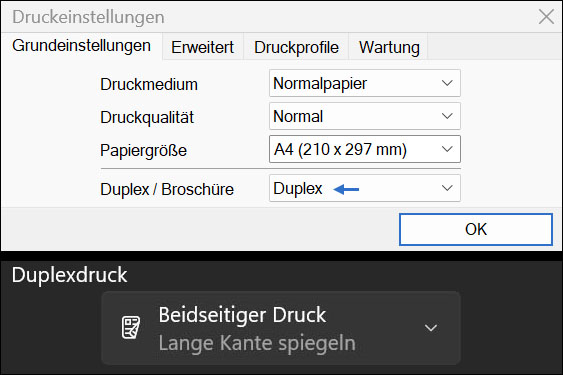Click the Lange Kante spiegeln subtitle

(x=257, y=343)
